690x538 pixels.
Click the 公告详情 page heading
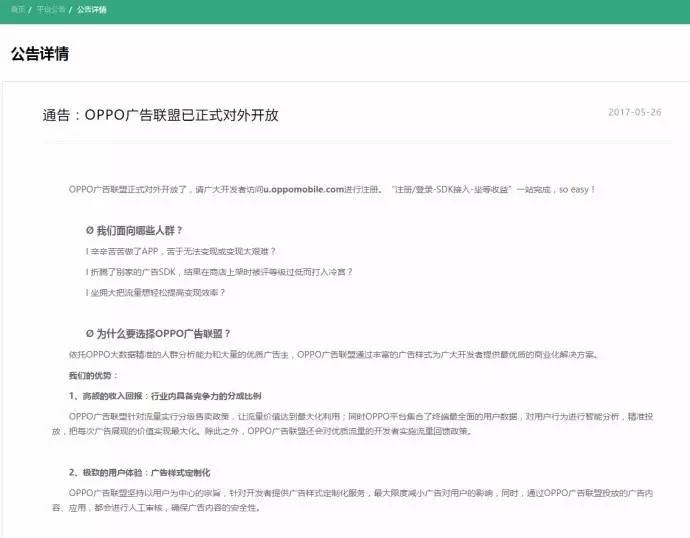[40, 54]
